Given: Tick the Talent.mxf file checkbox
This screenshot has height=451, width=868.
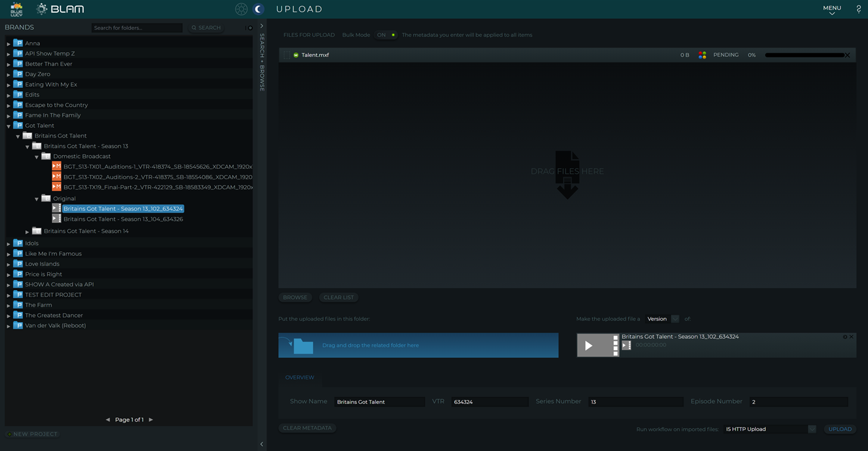Looking at the screenshot, I should tap(287, 55).
